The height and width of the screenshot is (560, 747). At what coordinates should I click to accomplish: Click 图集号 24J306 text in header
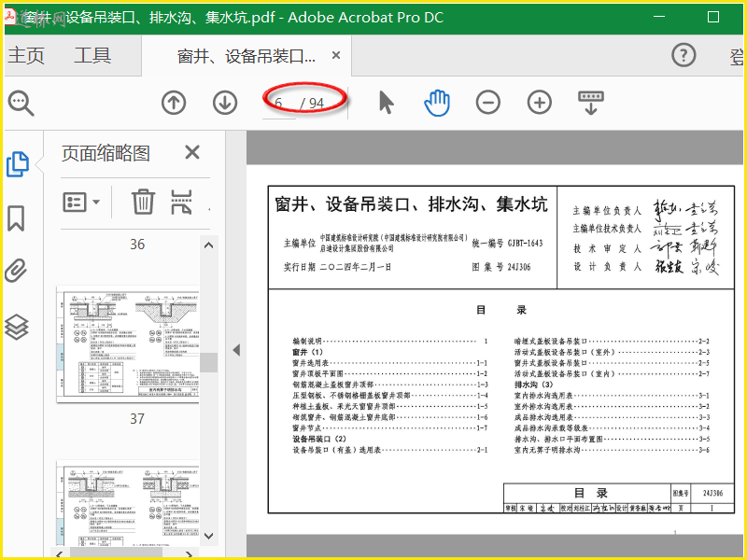pos(501,267)
